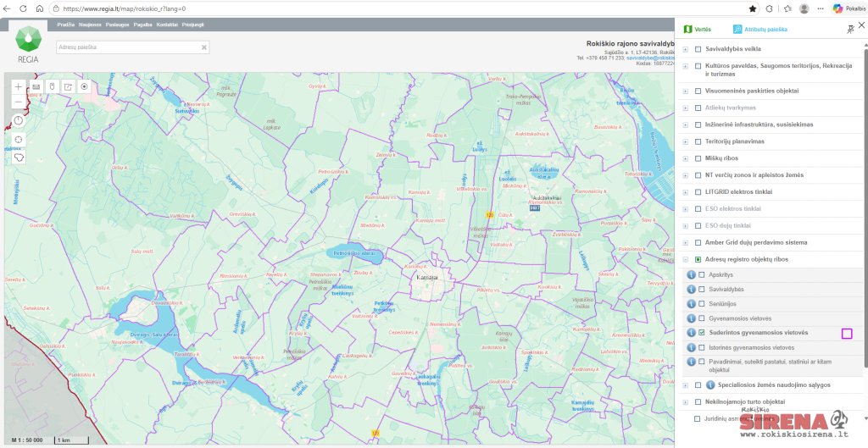Viewport: 868px width, 448px height.
Task: Open purple color swatch for Suderintos vietovės
Action: click(x=847, y=333)
